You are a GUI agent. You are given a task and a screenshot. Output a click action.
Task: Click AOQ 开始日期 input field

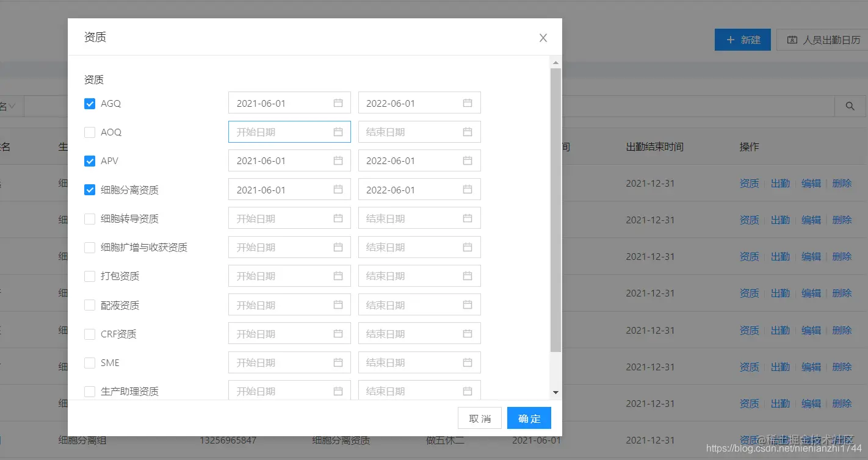click(x=289, y=132)
